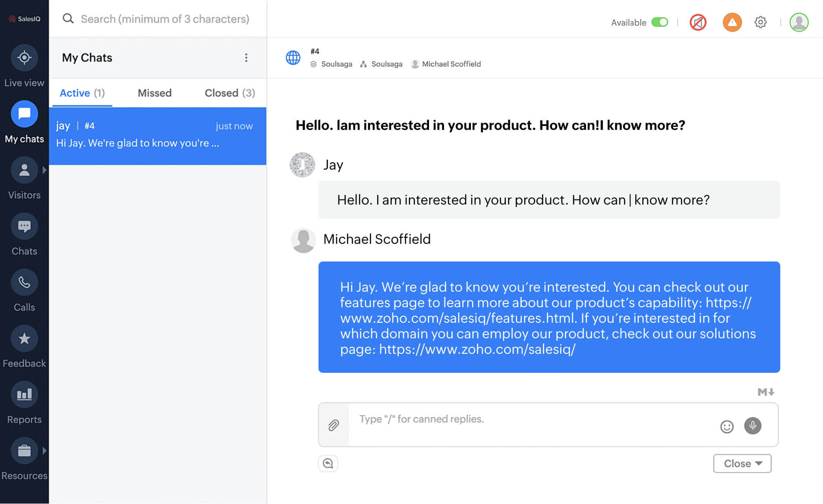Mute notification sounds

point(697,22)
